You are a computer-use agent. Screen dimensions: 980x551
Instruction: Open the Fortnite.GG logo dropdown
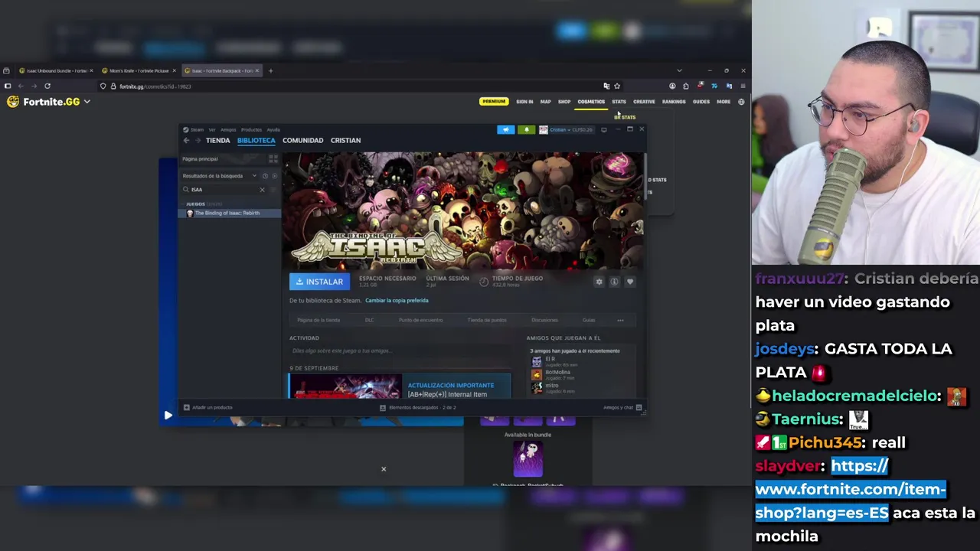49,102
